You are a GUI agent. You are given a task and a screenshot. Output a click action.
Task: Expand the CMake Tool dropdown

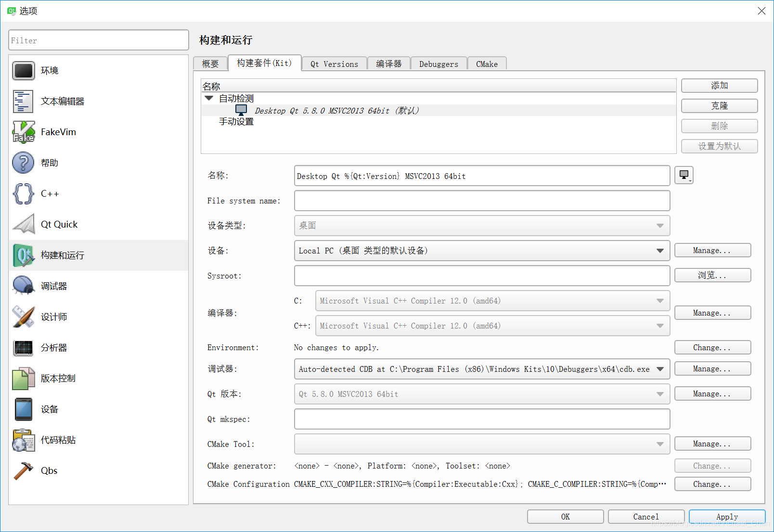point(482,444)
